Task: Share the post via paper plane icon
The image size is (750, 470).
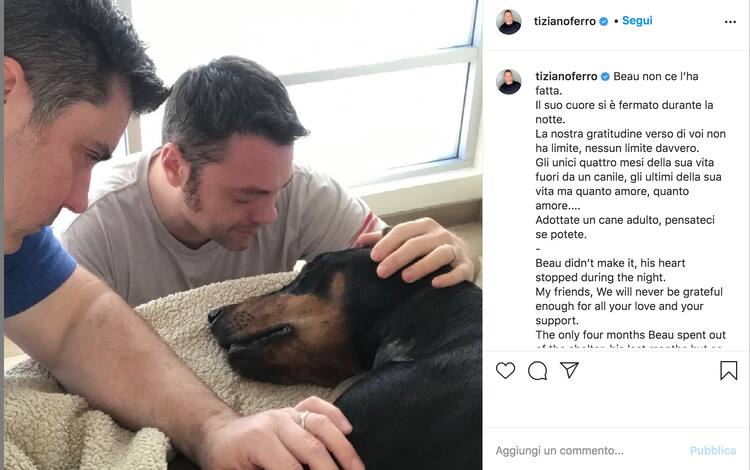Action: coord(570,370)
